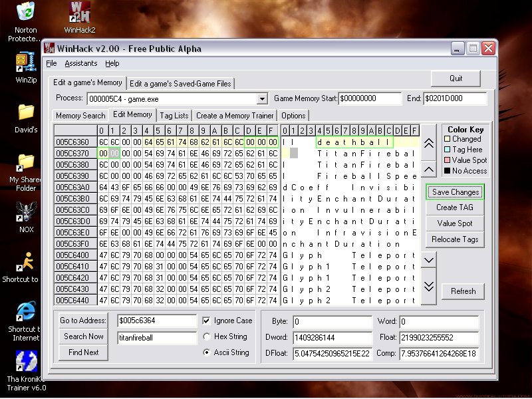
Task: Click the Refresh button
Action: (x=463, y=291)
